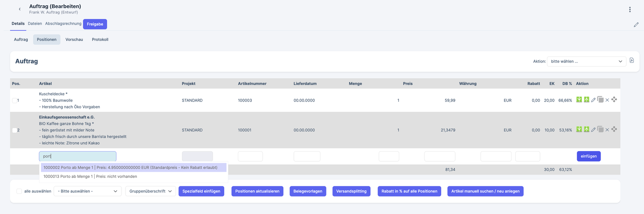
Task: Click the PDF icon next to Aktion
Action: click(x=632, y=60)
